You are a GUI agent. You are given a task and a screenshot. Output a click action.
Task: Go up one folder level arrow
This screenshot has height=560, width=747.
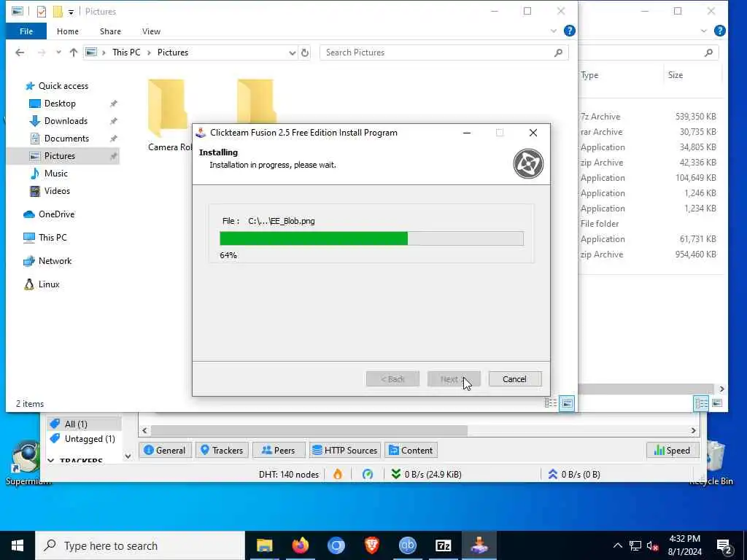74,52
